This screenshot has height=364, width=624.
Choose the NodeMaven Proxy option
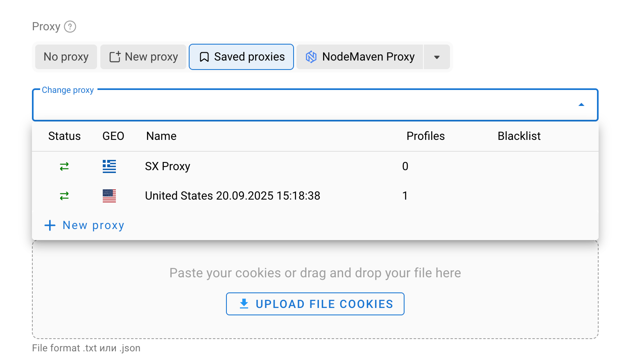pos(360,57)
